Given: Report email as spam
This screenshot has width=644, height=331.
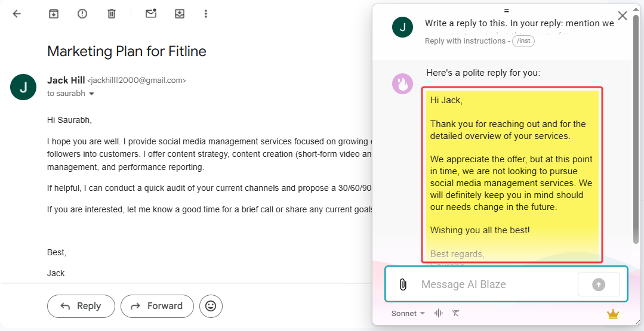Looking at the screenshot, I should (82, 14).
